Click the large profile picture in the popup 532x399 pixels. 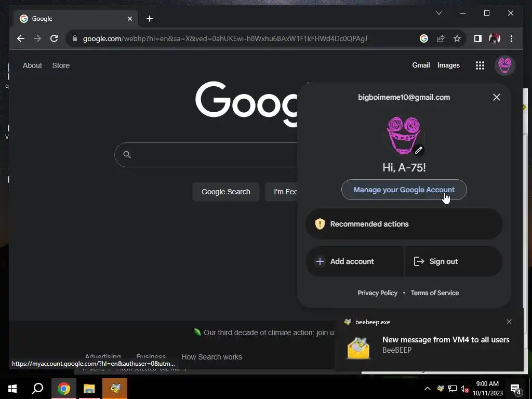click(x=404, y=136)
